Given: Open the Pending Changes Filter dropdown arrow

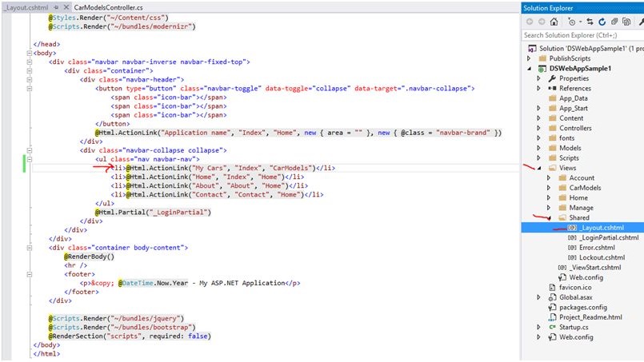Looking at the screenshot, I should 580,22.
